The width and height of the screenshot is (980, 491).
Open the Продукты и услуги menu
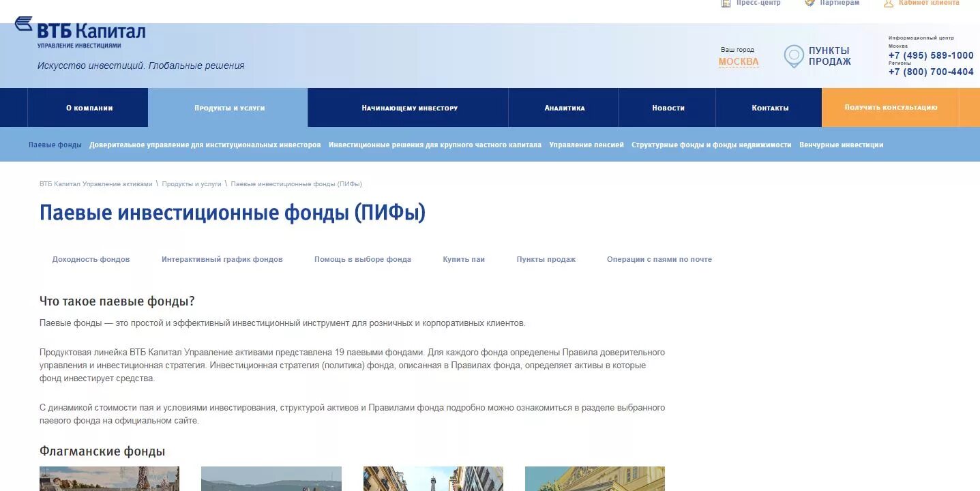coord(229,108)
